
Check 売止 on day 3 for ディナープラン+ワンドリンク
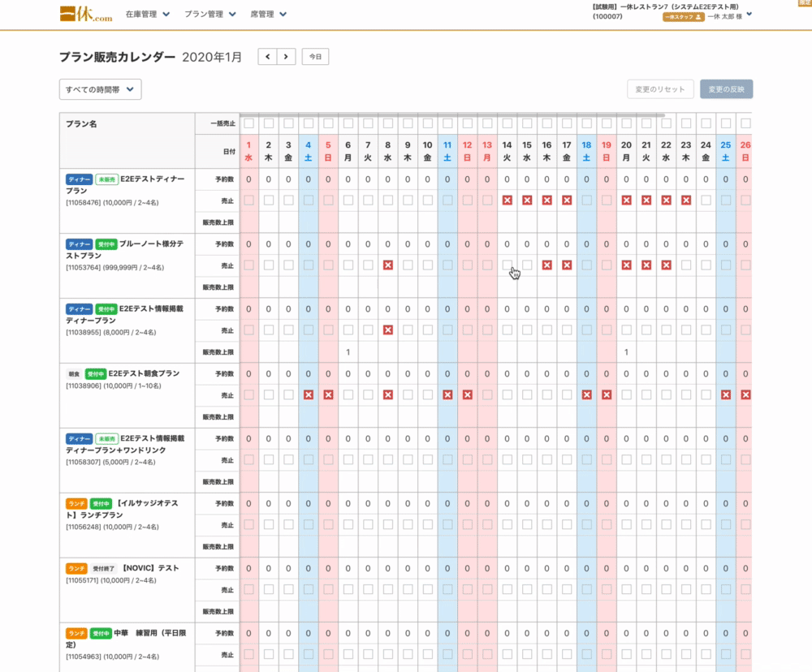[288, 459]
